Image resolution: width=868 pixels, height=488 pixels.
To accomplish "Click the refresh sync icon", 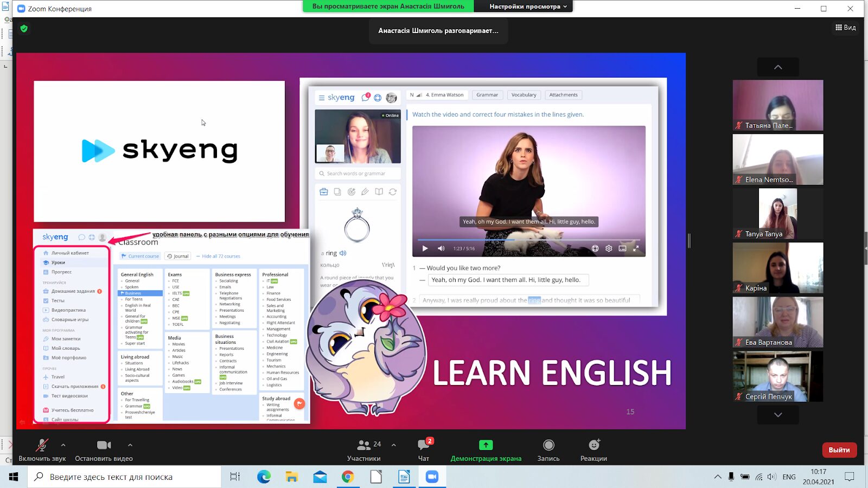I will 393,192.
